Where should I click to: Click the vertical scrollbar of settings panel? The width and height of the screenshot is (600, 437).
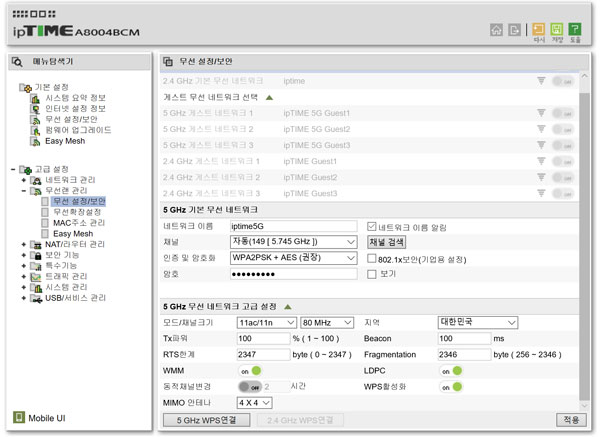coord(584,245)
